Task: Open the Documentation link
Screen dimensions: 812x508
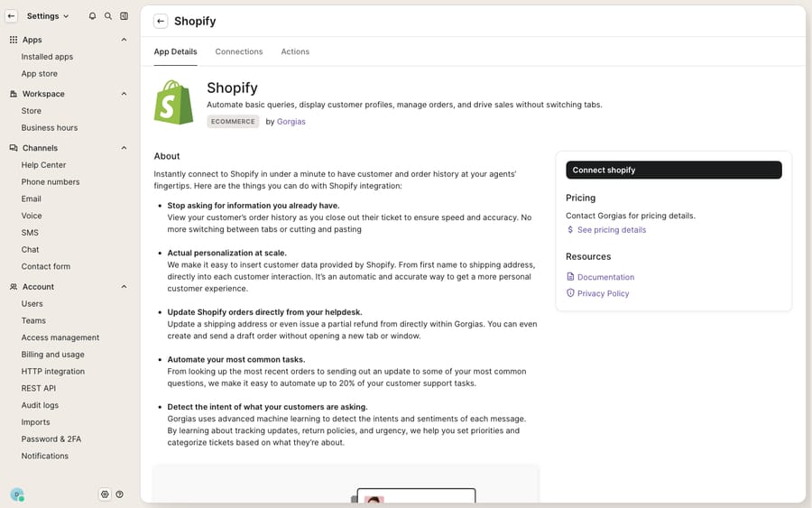Action: (x=605, y=277)
